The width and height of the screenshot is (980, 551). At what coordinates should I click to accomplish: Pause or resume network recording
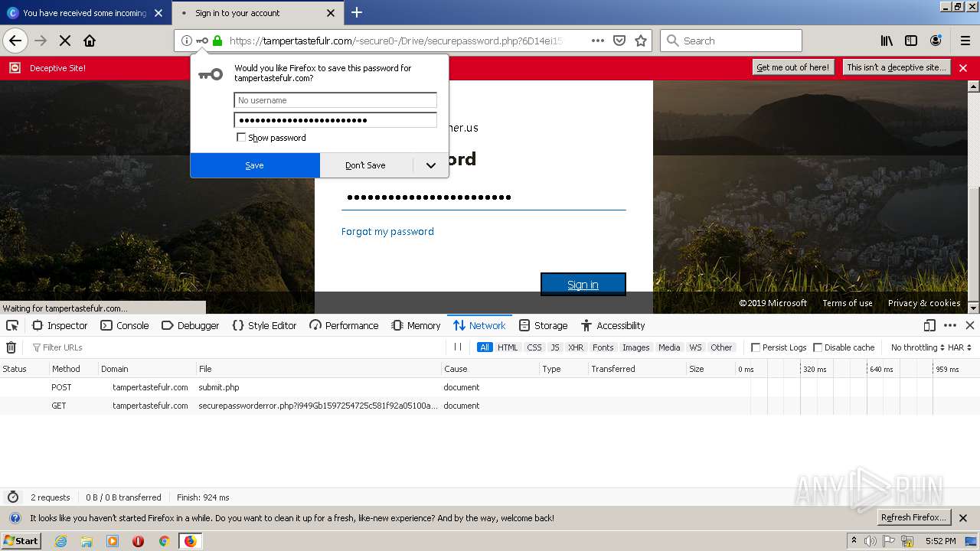458,347
